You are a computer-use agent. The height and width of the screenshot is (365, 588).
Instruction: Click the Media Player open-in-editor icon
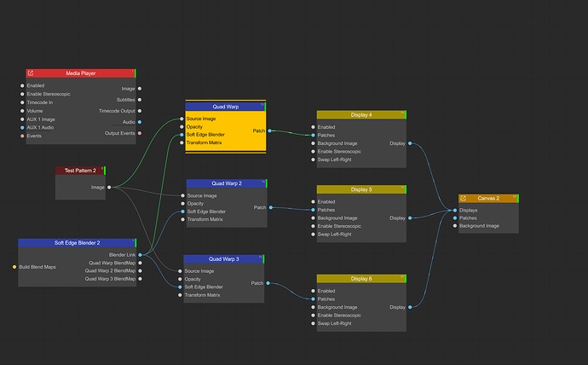[31, 73]
